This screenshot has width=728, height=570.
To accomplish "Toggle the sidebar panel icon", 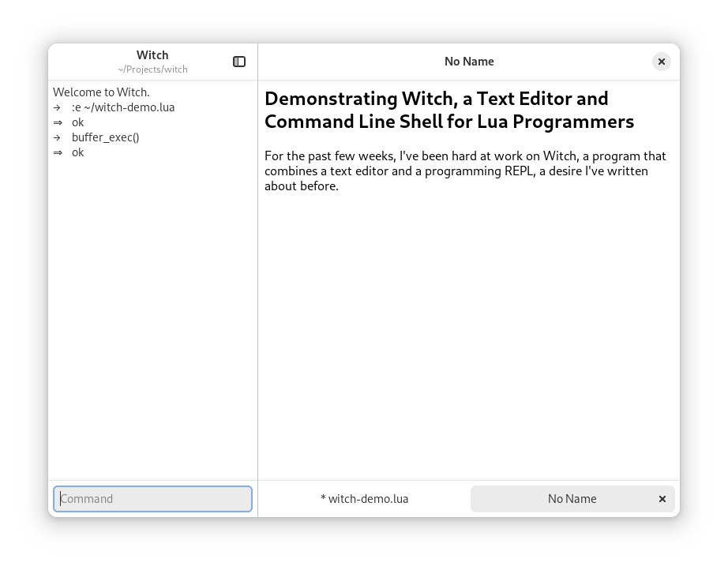I will pyautogui.click(x=239, y=62).
